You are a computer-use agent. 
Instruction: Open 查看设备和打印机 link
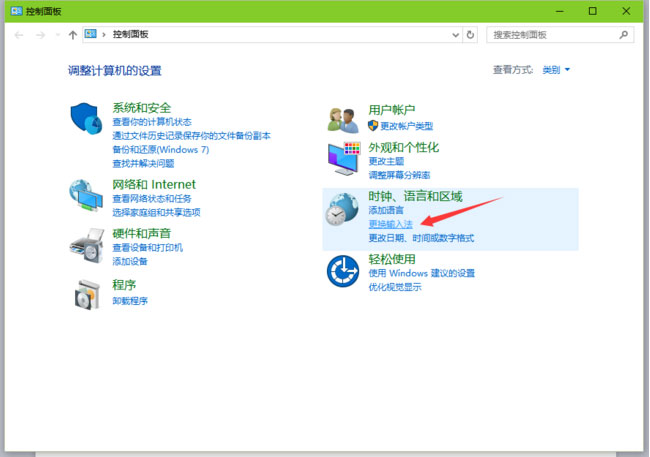pyautogui.click(x=148, y=248)
